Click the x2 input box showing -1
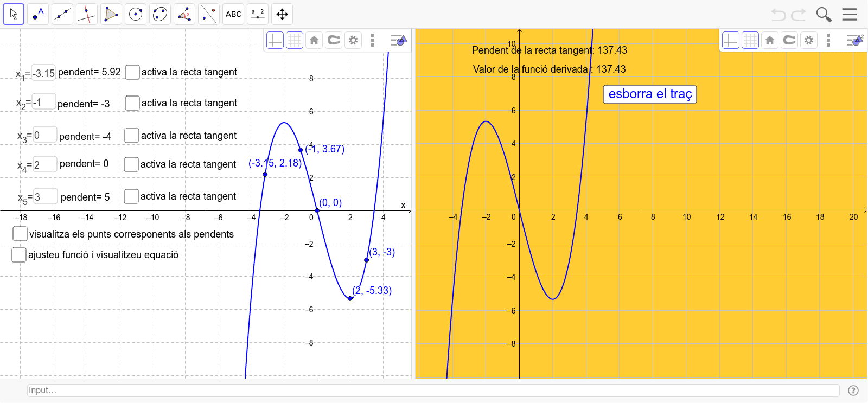The width and height of the screenshot is (868, 403). pos(44,101)
